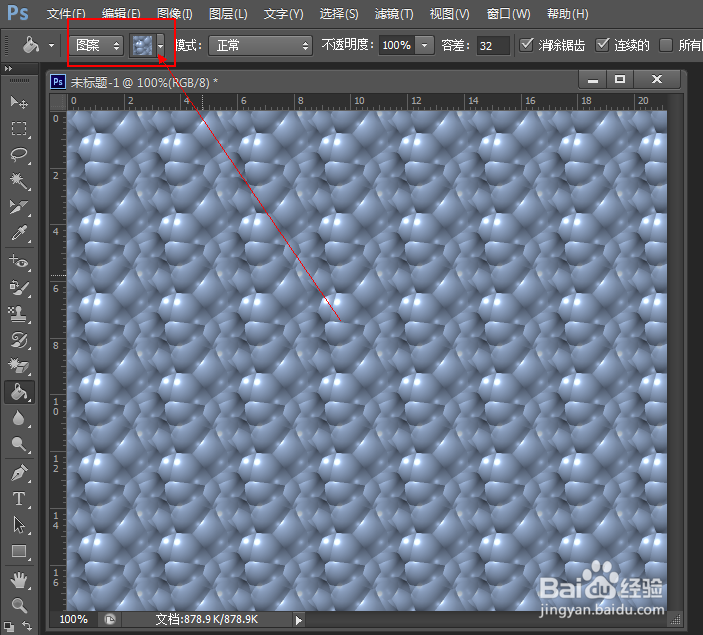This screenshot has height=635, width=703.
Task: Select the Clone Stamp tool
Action: 19,313
